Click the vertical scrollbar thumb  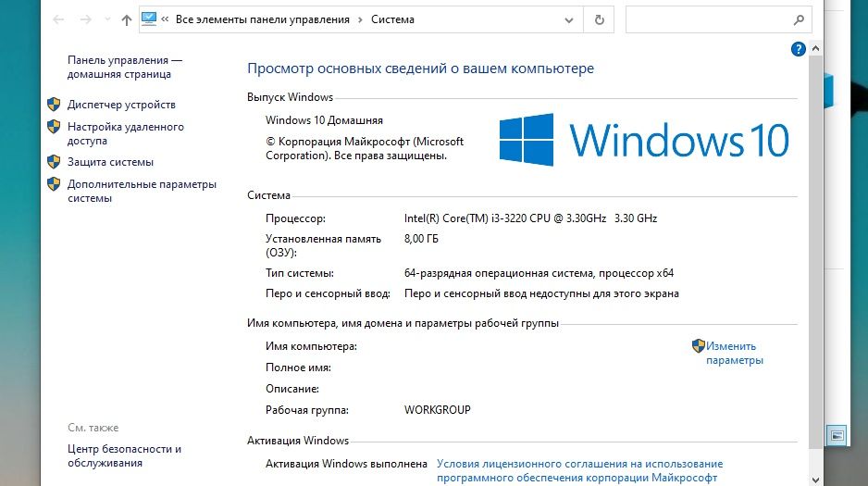(815, 251)
